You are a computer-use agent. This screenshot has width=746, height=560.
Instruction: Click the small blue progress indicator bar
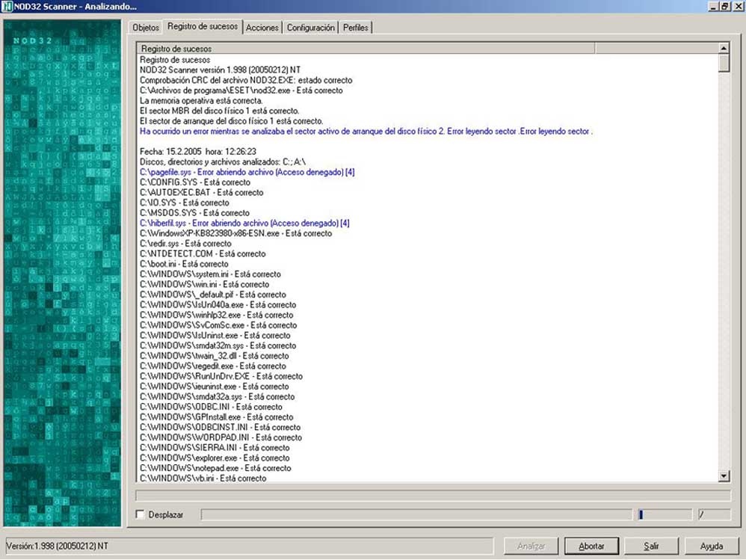point(641,514)
